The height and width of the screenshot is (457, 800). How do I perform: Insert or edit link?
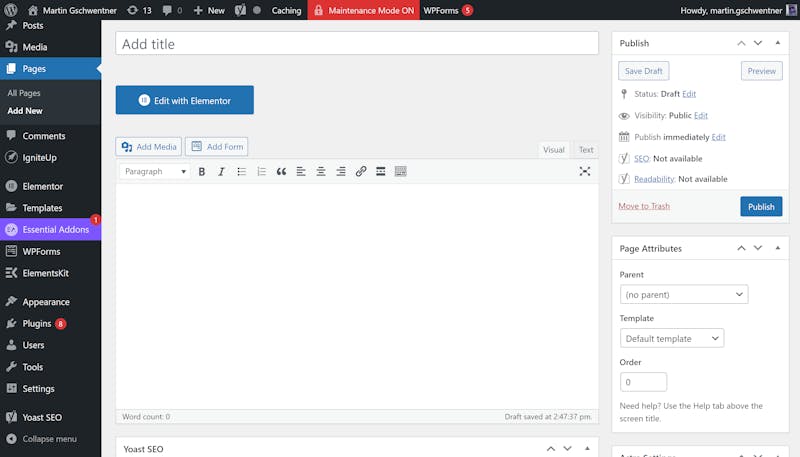tap(361, 171)
